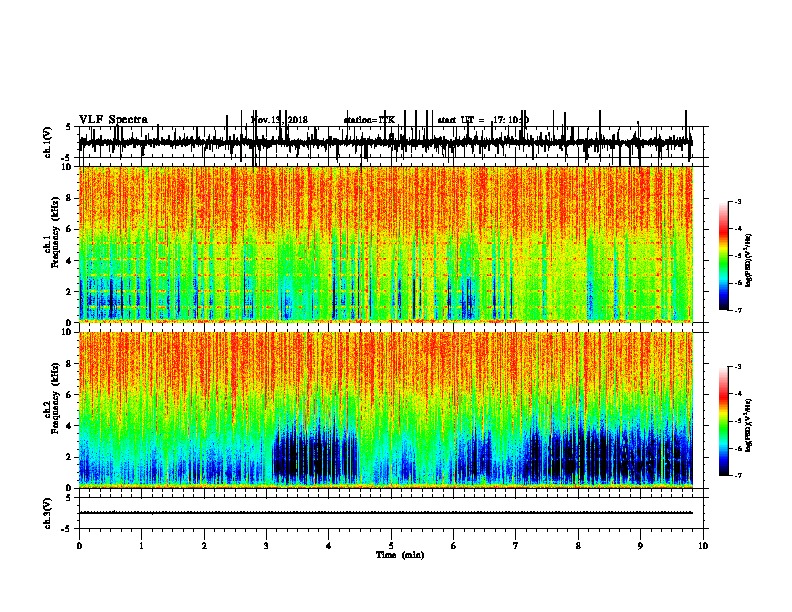
Task: Click the ch.1 spectrogram color scale bar
Action: 723,256
